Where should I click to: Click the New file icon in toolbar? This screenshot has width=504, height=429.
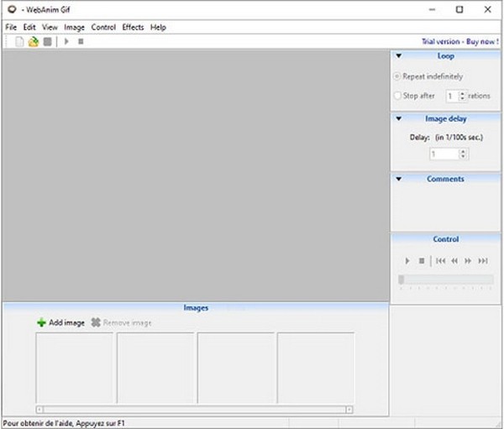20,41
